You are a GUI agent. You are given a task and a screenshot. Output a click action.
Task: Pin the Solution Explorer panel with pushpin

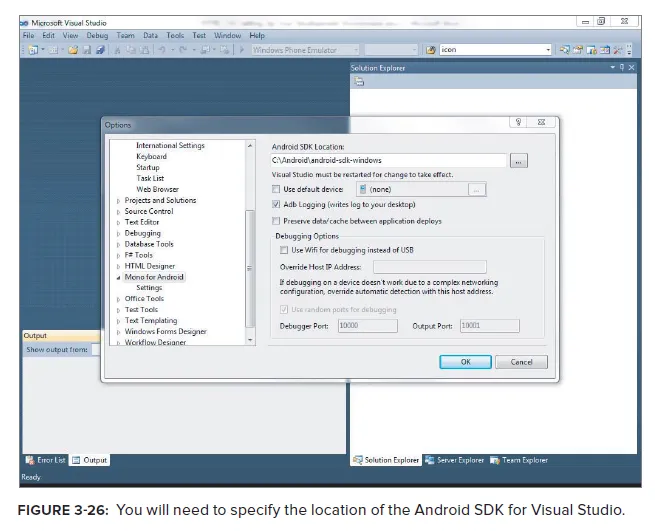(x=622, y=67)
